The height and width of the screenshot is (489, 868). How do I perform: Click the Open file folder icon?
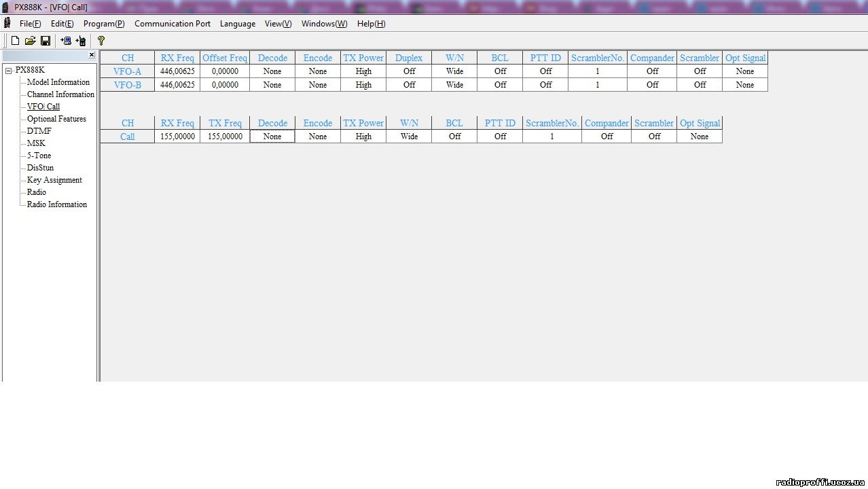[x=30, y=41]
